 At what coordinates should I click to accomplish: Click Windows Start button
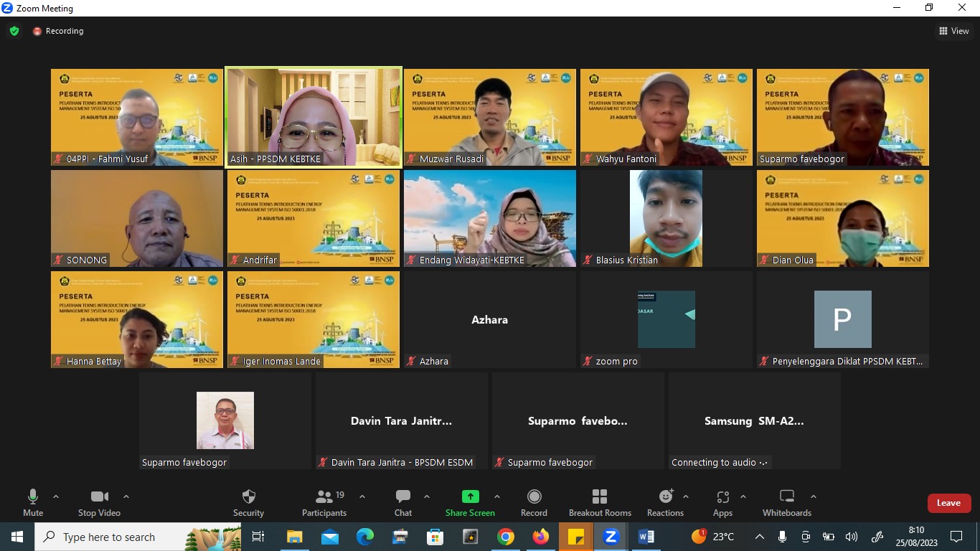pos(17,537)
